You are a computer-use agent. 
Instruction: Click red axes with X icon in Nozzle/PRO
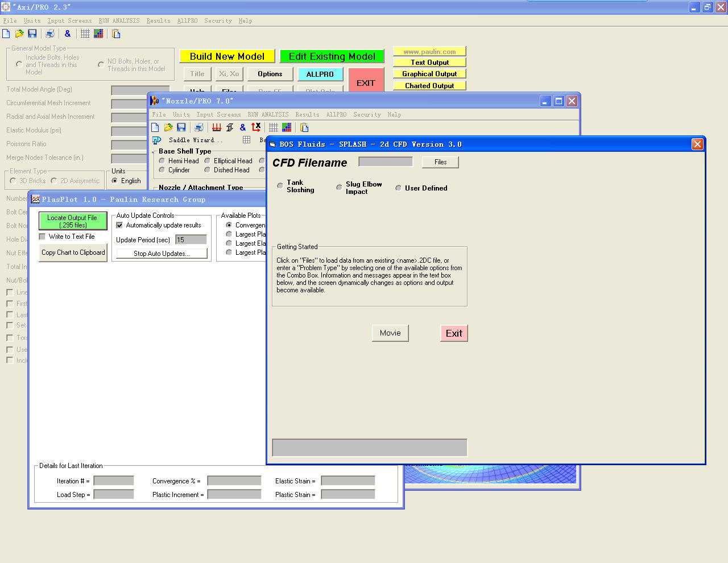point(256,127)
